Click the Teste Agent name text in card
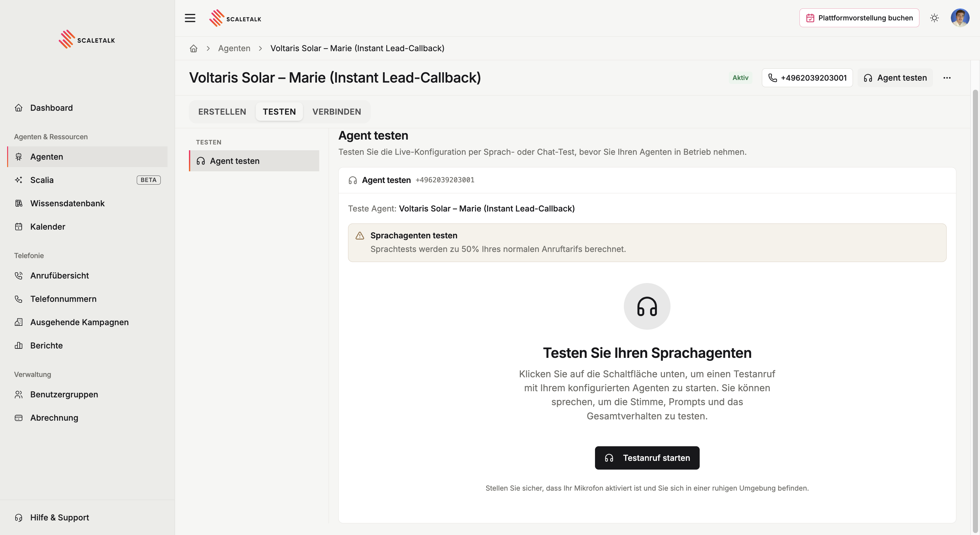Image resolution: width=980 pixels, height=535 pixels. point(486,208)
